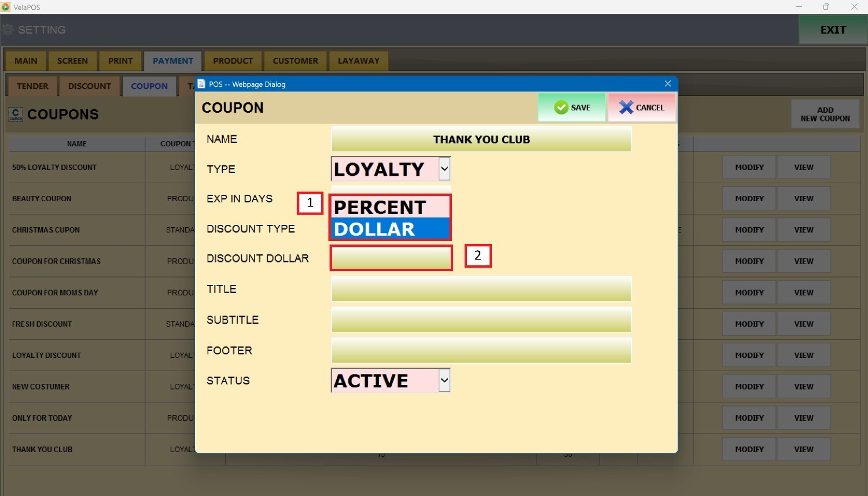Click the document icon in dialog title bar
Screen dimensions: 868x496
click(201, 84)
